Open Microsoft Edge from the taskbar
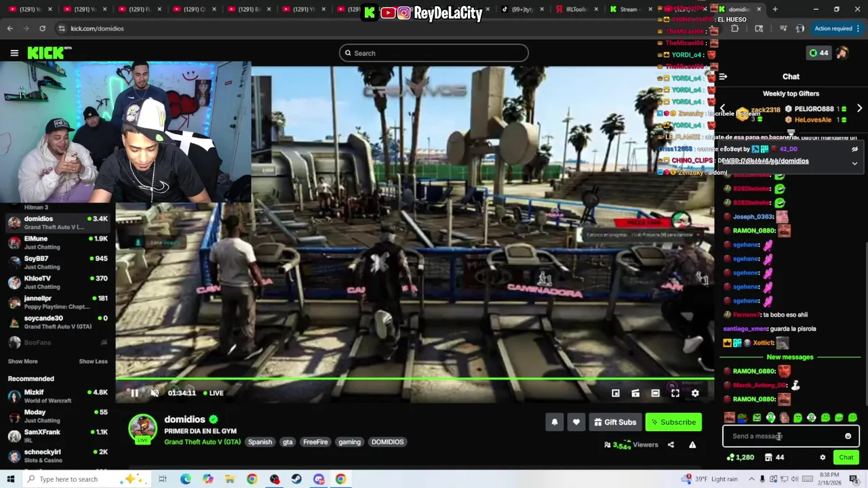The width and height of the screenshot is (868, 488). [185, 479]
